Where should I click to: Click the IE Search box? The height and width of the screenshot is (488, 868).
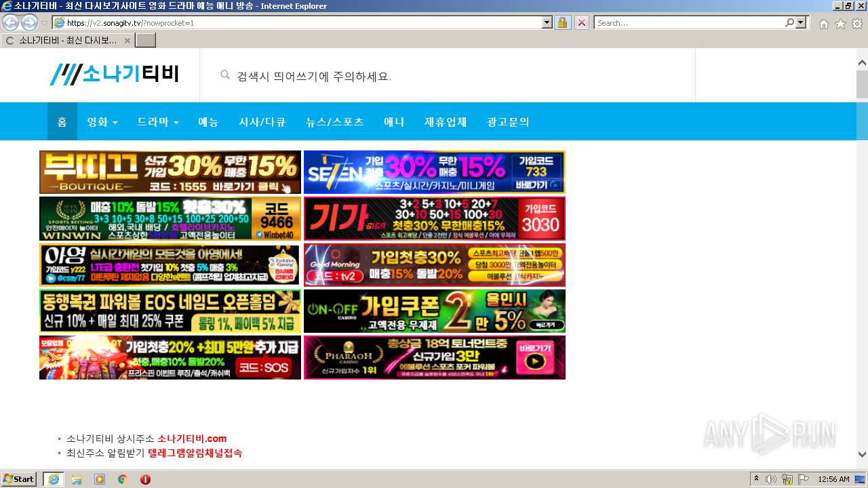(x=689, y=22)
